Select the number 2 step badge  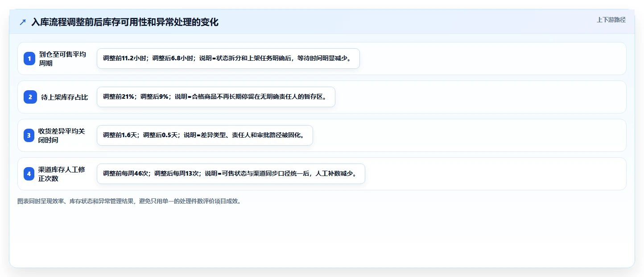(29, 97)
